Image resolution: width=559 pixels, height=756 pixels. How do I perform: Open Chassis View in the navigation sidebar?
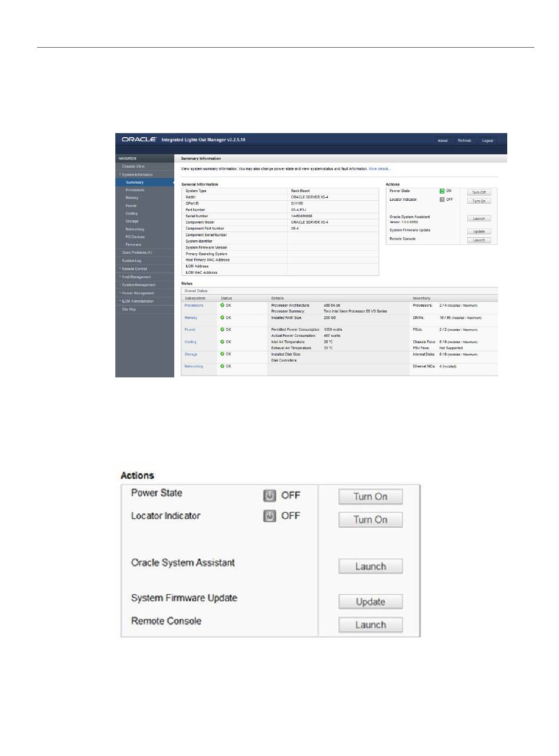pos(133,167)
